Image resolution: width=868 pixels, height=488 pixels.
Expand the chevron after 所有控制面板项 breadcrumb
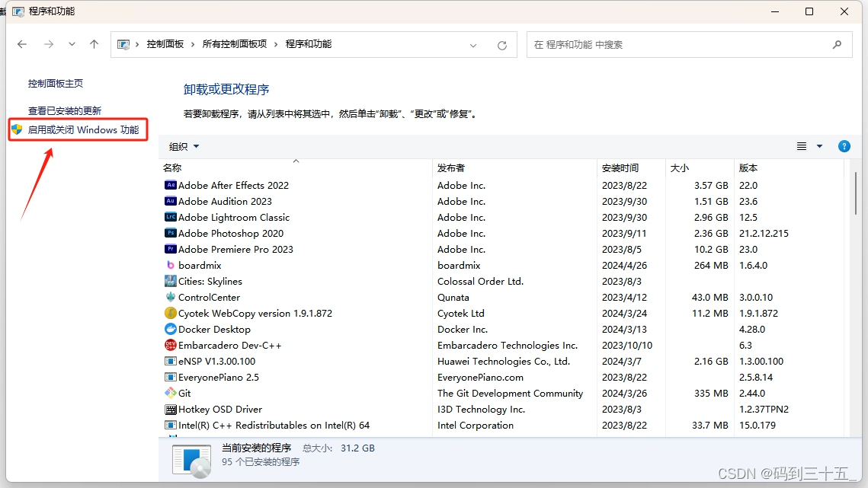pyautogui.click(x=276, y=44)
